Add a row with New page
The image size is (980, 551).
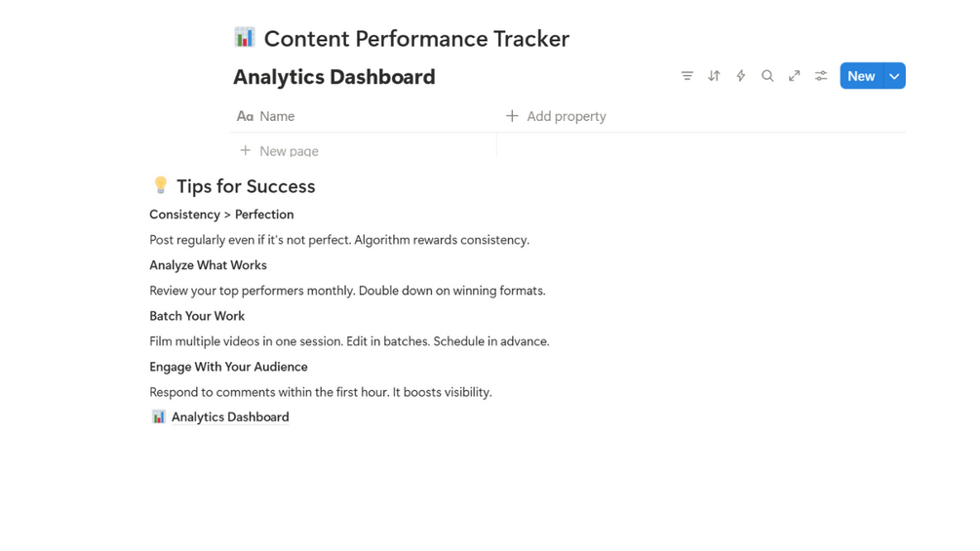(x=289, y=151)
